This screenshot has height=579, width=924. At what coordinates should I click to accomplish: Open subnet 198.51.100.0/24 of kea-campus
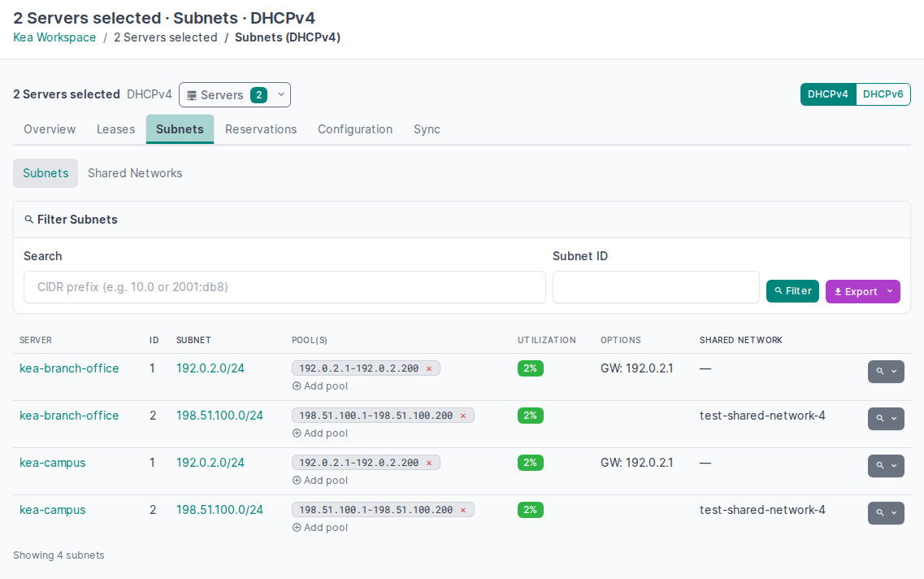point(219,510)
